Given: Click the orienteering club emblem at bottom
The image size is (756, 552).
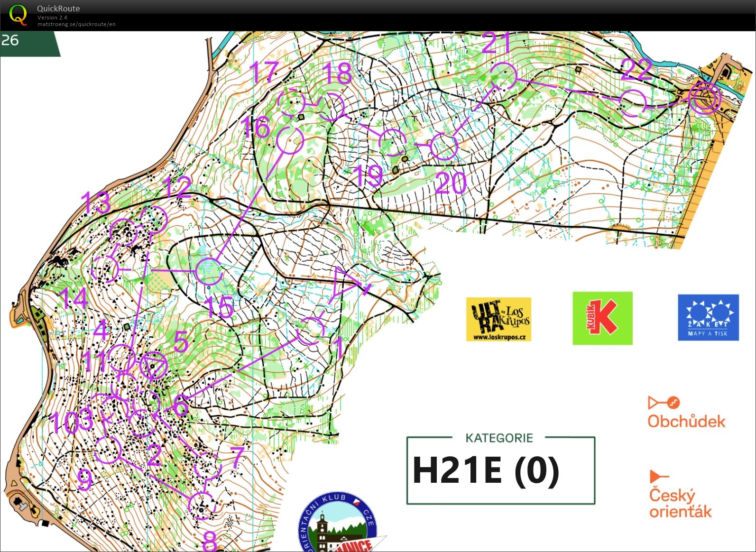Looking at the screenshot, I should 338,523.
